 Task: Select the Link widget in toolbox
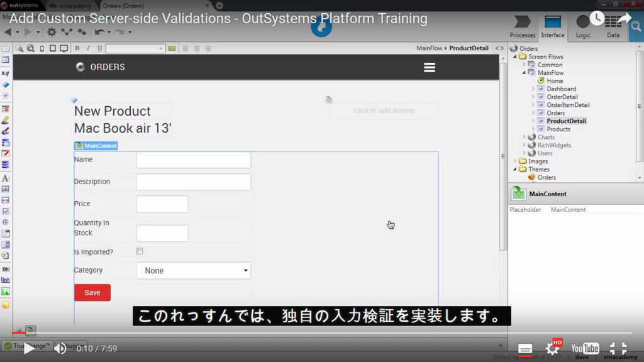5,280
